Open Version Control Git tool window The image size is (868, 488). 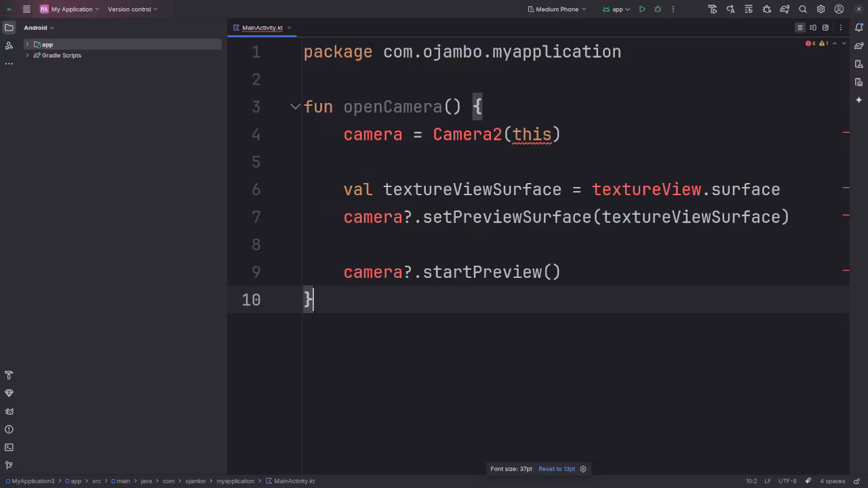(x=9, y=466)
